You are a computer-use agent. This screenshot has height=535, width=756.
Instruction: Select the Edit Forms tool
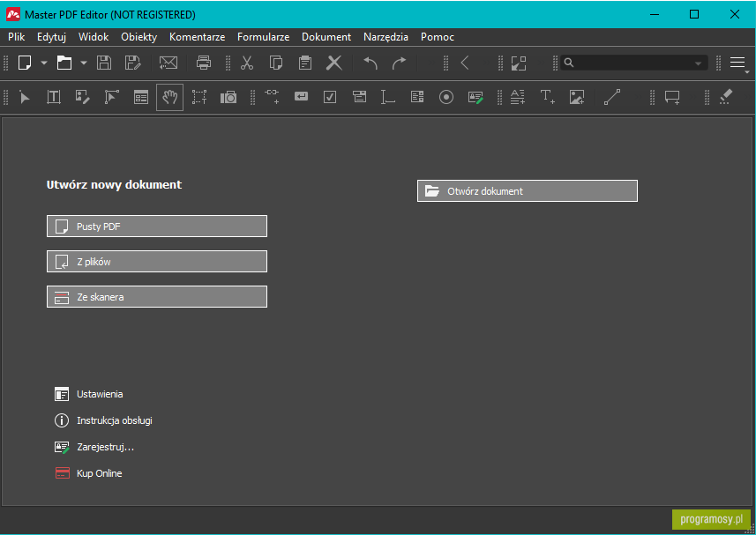click(x=141, y=97)
